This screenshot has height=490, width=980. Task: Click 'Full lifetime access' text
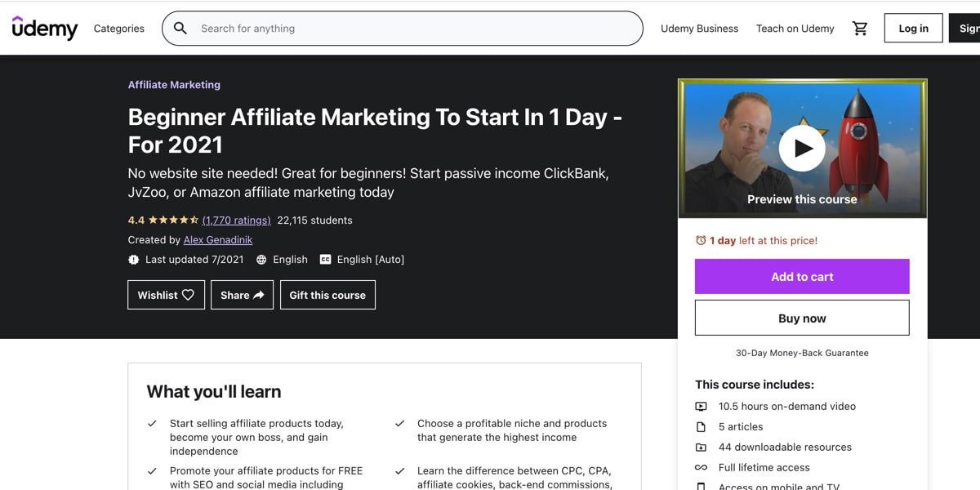(764, 468)
